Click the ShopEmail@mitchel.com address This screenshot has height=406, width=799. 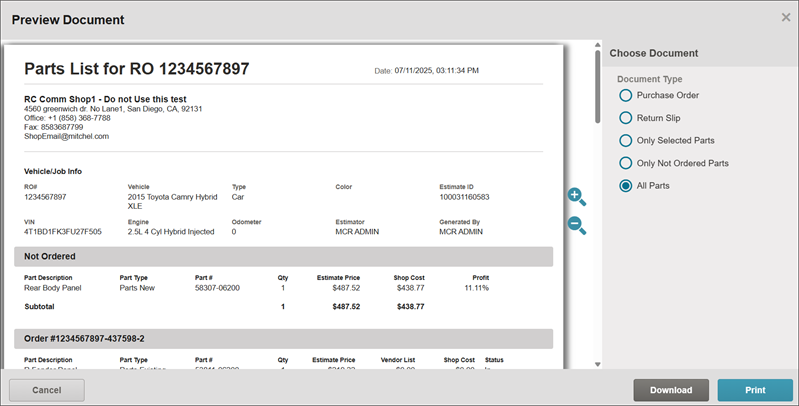66,136
